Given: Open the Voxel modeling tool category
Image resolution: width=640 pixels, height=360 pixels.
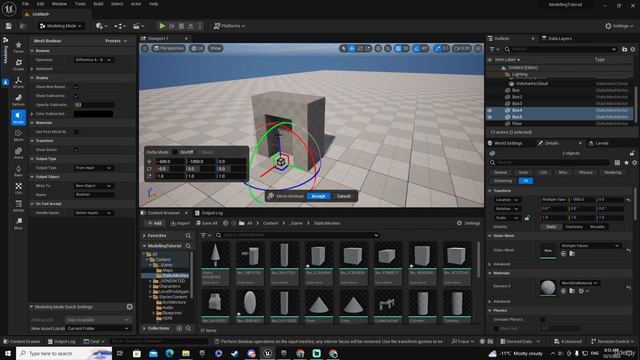Looking at the screenshot, I should pyautogui.click(x=18, y=153).
